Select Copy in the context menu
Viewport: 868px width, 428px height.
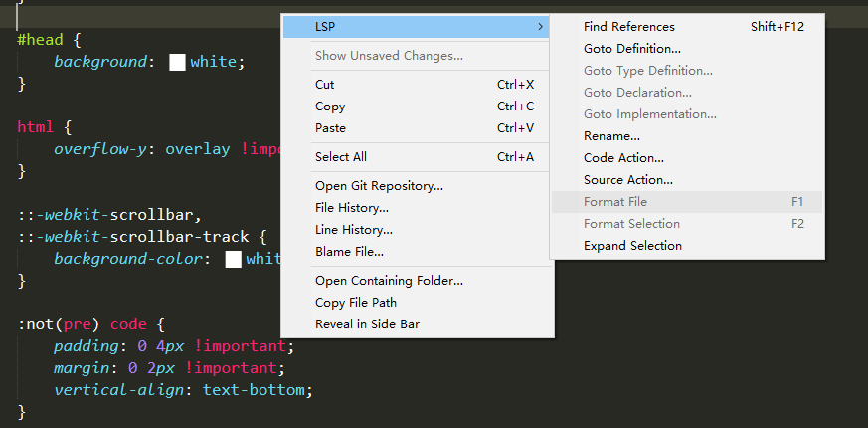(x=330, y=107)
